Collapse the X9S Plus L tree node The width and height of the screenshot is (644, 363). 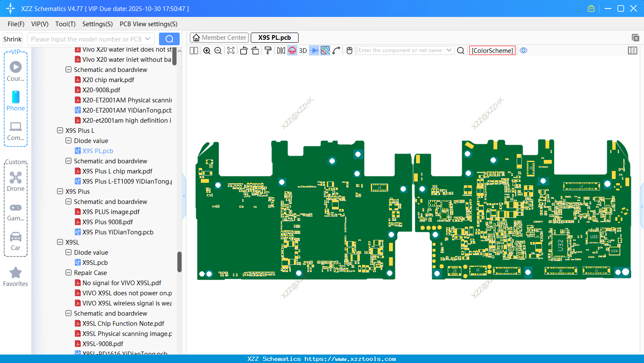click(60, 131)
